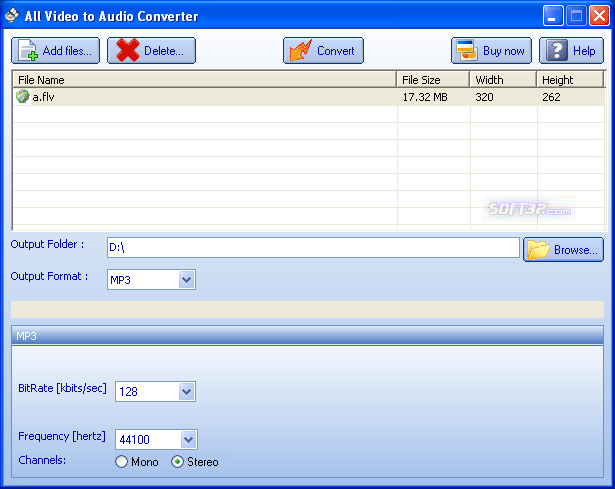615x489 pixels.
Task: Open the Buy now purchase button
Action: click(491, 51)
